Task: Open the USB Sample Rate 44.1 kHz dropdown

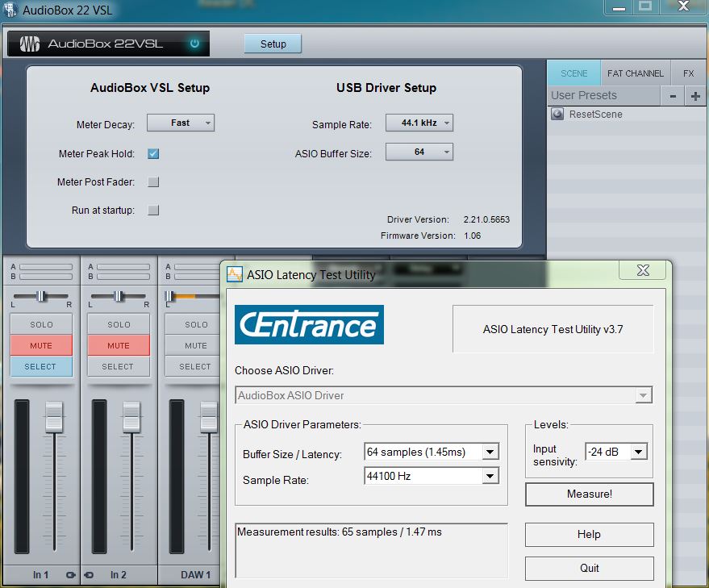Action: pos(419,123)
